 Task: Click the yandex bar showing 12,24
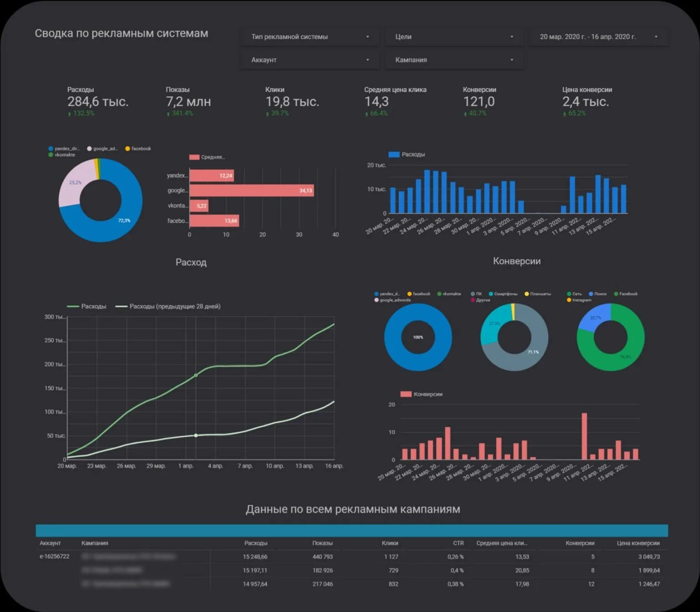[x=211, y=176]
